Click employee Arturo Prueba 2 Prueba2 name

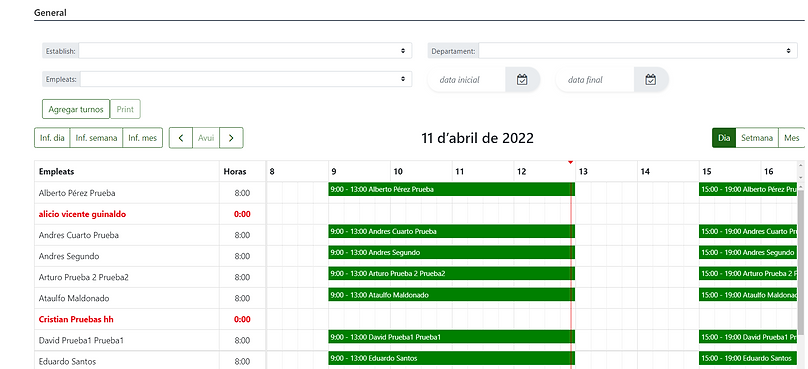click(x=83, y=277)
